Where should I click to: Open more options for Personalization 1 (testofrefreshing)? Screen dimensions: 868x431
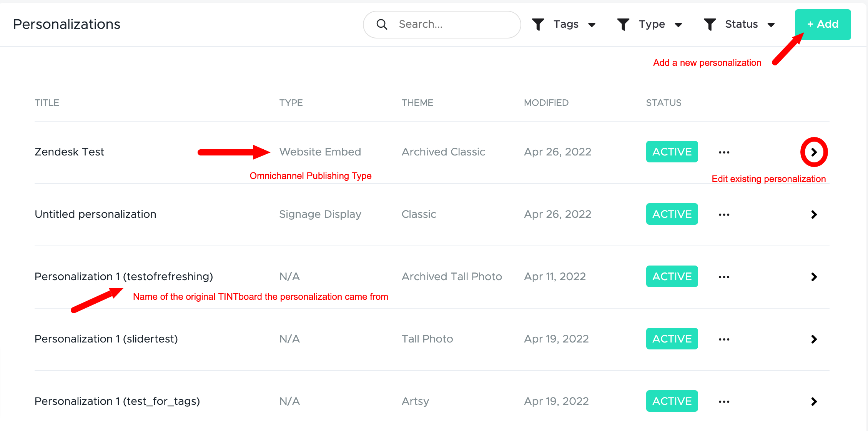[x=724, y=277]
